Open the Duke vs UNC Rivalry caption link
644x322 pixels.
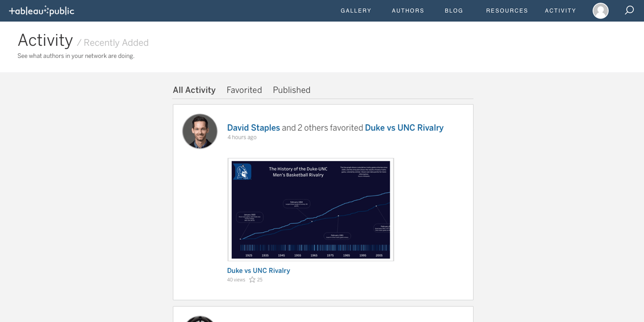click(258, 270)
